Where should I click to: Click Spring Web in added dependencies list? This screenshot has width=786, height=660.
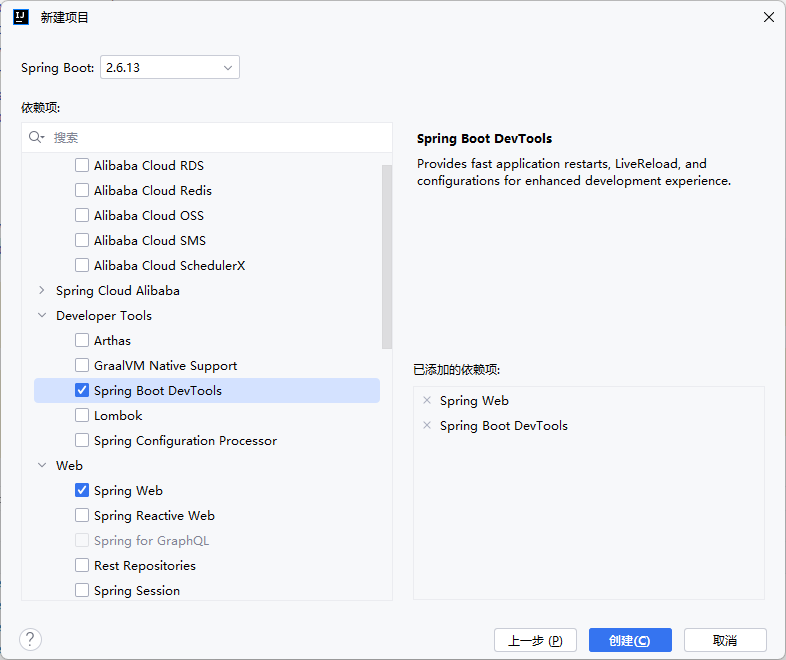click(474, 400)
